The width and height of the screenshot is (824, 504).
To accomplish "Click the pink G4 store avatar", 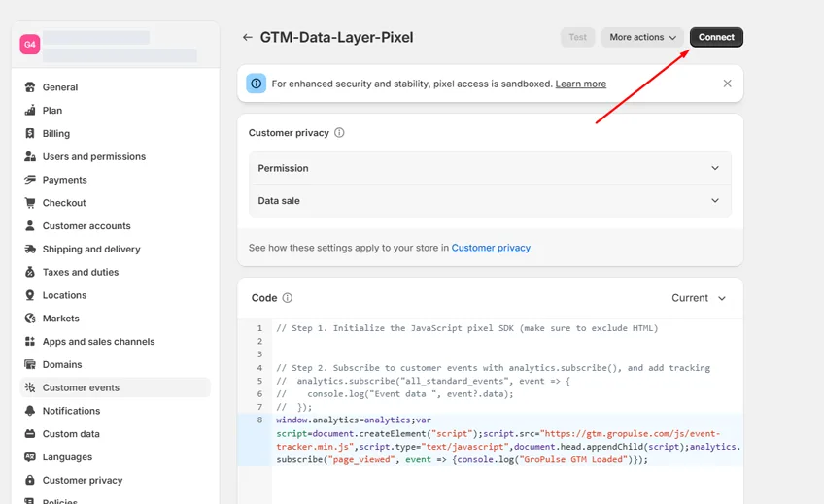I will [x=30, y=45].
